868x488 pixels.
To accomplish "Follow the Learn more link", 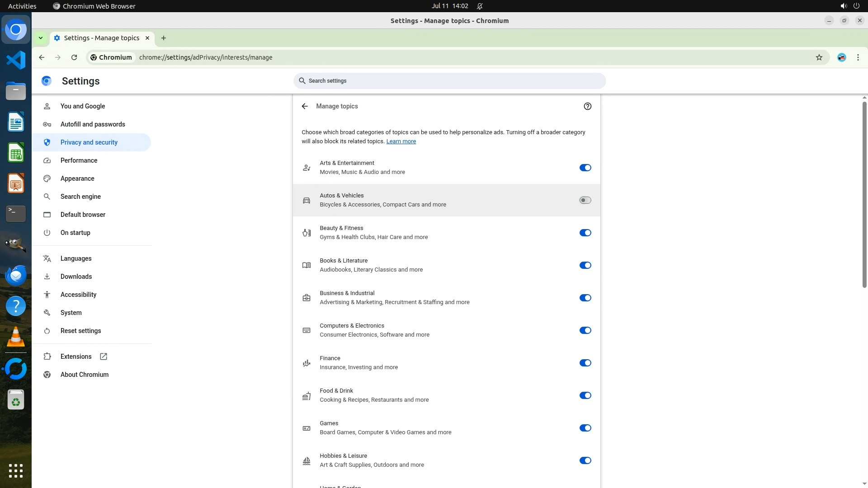I will (401, 141).
